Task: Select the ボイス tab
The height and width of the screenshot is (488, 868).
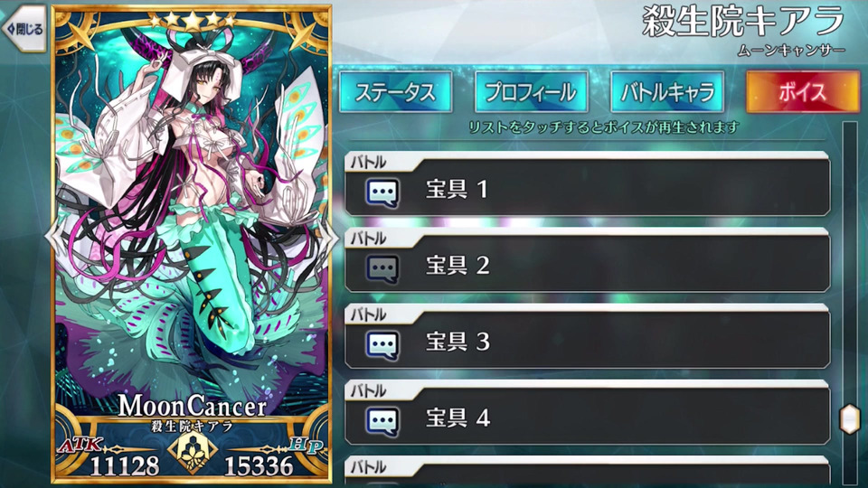Action: (x=803, y=92)
